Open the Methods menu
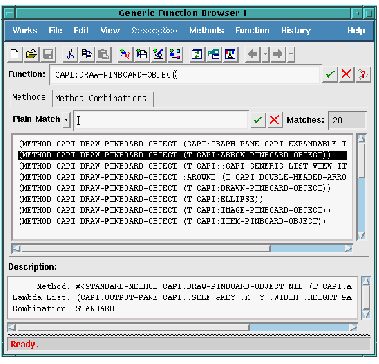Viewport: 379px width, 364px height. pos(207,30)
